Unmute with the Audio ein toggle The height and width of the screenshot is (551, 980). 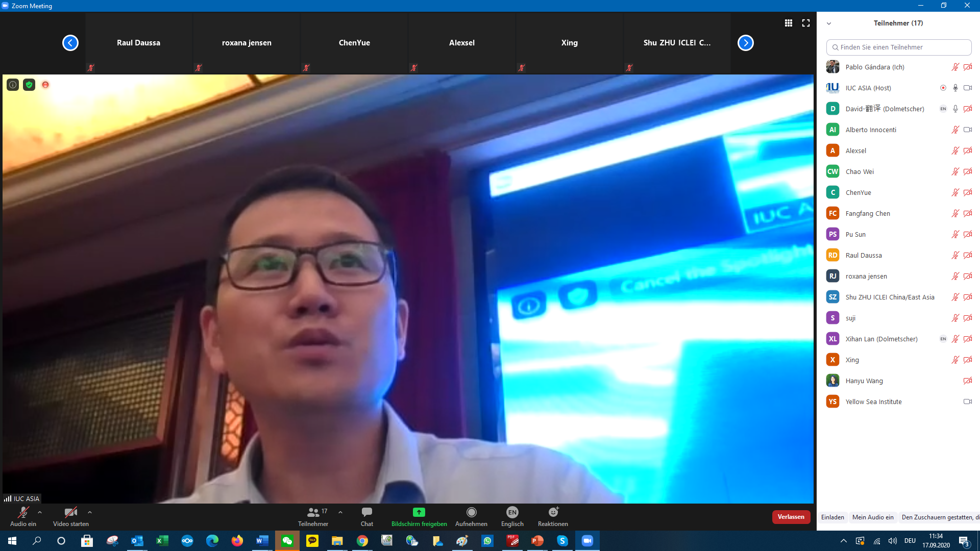[x=23, y=516]
